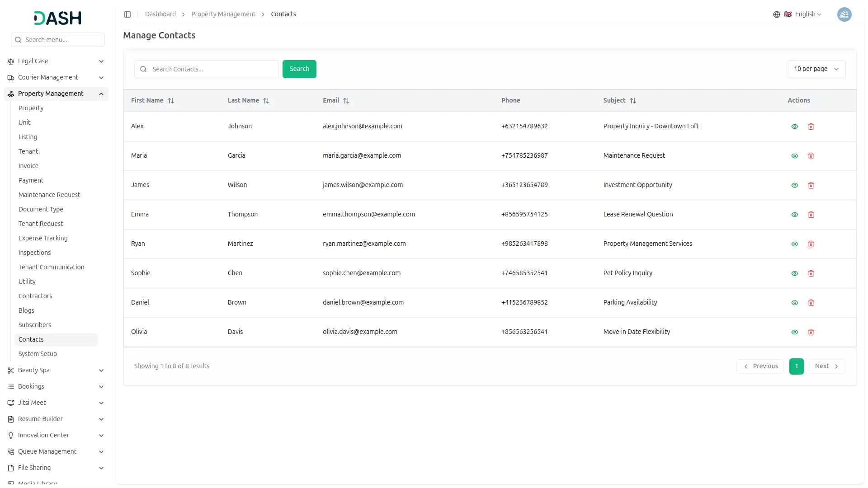Sort contacts by Email column icon
Image resolution: width=868 pixels, height=488 pixels.
click(346, 101)
